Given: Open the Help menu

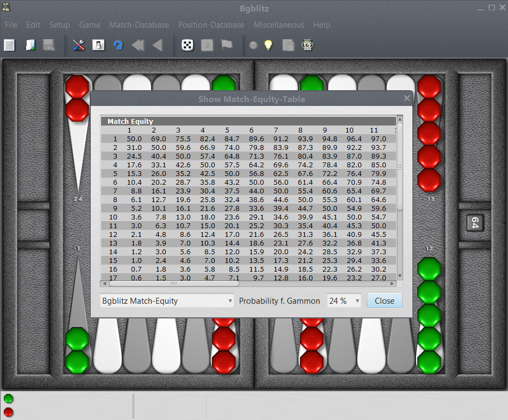Looking at the screenshot, I should pyautogui.click(x=322, y=25).
